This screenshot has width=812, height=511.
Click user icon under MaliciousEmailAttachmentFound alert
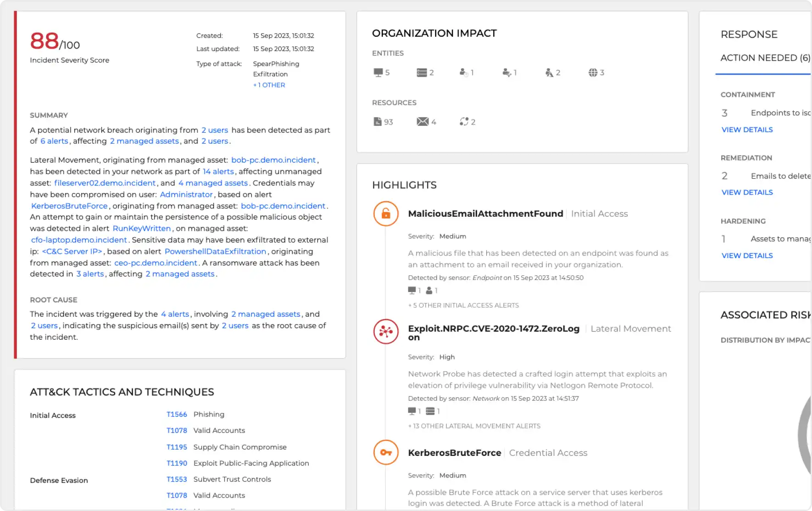429,290
